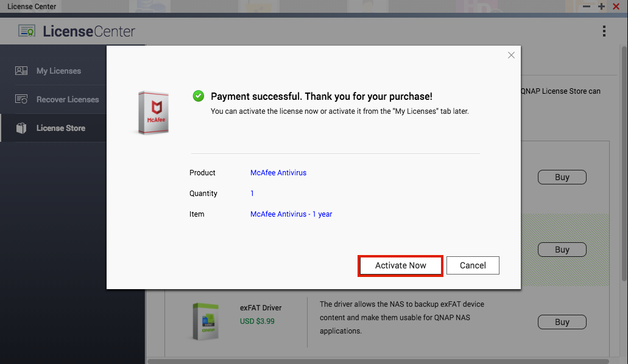Image resolution: width=628 pixels, height=364 pixels.
Task: Click the USD $3.99 price
Action: coord(257,321)
